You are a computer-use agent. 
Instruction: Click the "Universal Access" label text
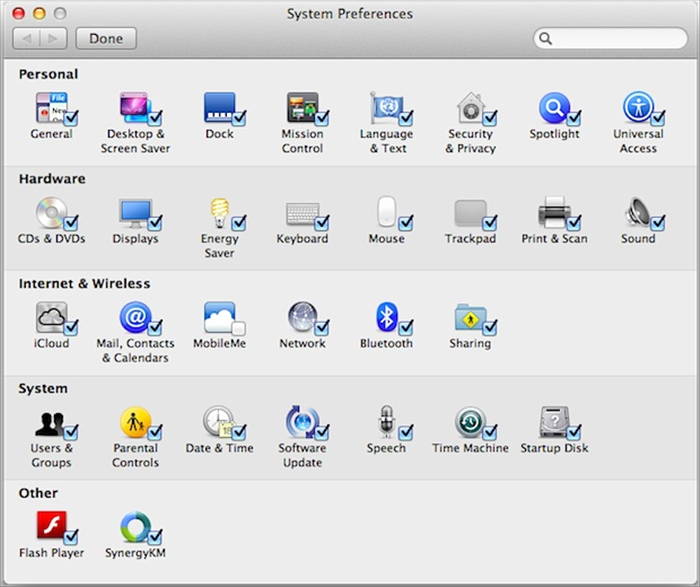coord(638,141)
